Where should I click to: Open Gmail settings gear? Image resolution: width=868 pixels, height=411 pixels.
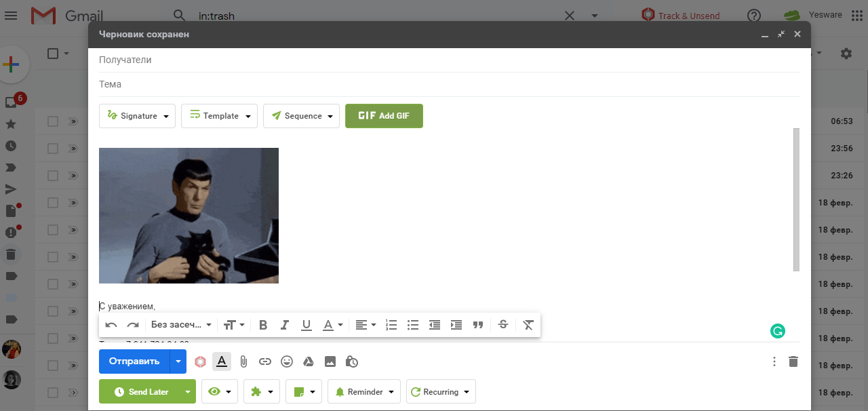click(846, 54)
